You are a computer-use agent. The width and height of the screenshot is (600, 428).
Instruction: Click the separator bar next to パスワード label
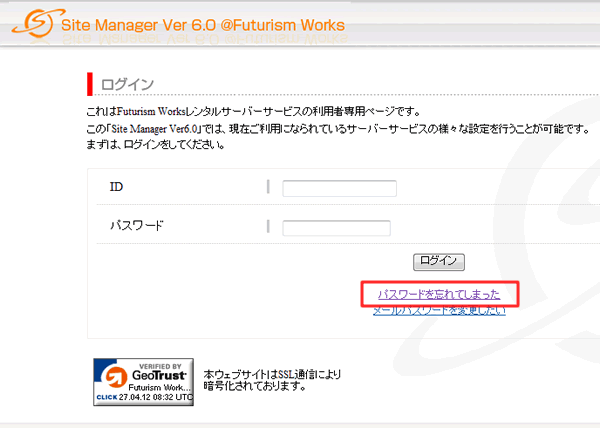point(268,226)
